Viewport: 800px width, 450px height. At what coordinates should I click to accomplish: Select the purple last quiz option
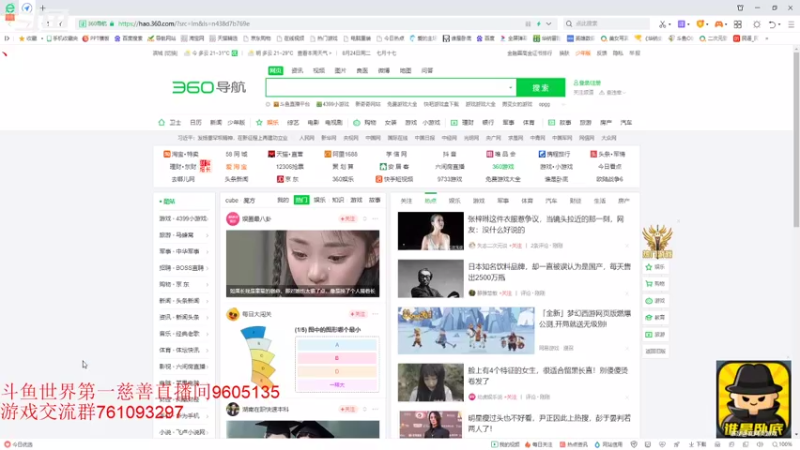(x=337, y=385)
